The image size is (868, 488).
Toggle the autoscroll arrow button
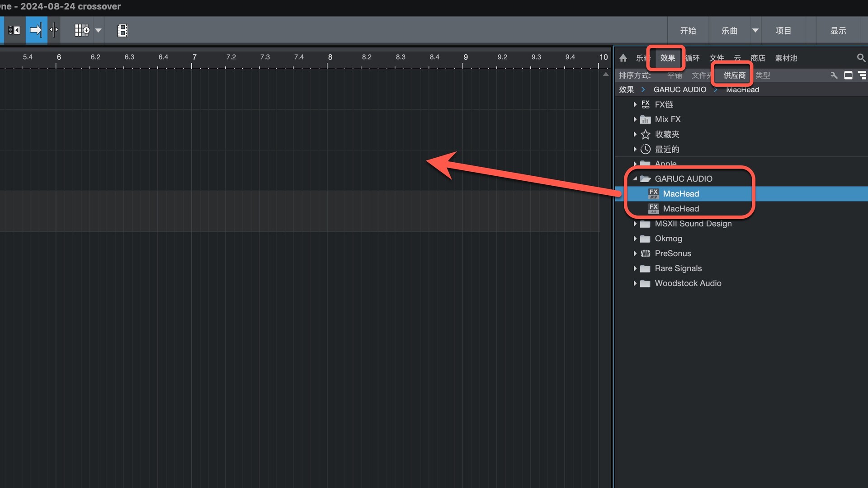(x=36, y=30)
